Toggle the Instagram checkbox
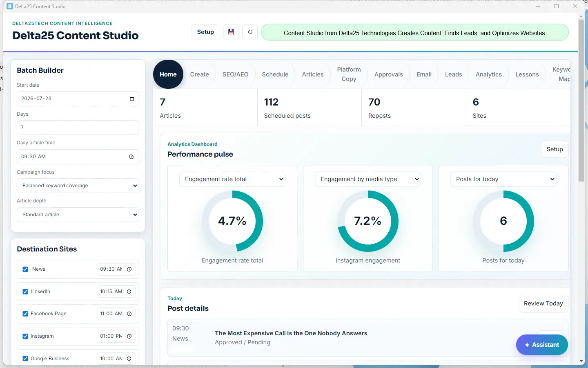This screenshot has height=368, width=588. pyautogui.click(x=25, y=336)
